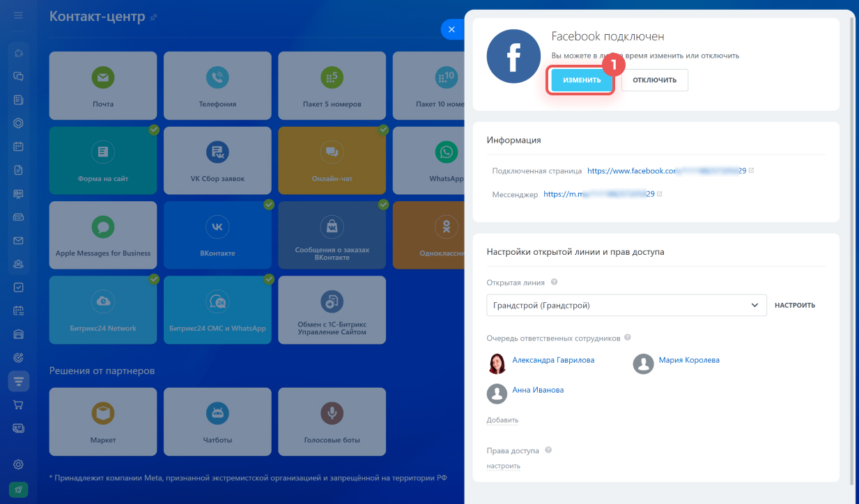The height and width of the screenshot is (504, 859).
Task: Click the phone icon on the Телефония card
Action: 217,77
